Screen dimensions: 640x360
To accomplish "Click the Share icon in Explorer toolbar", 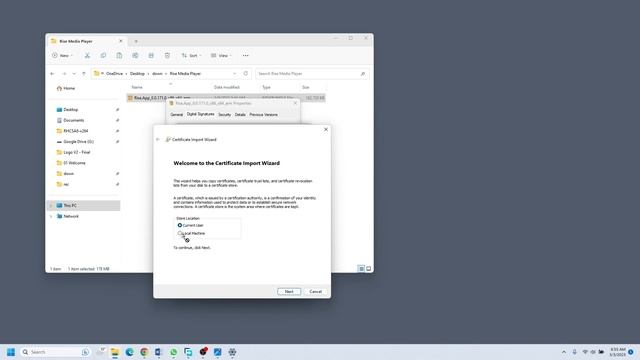I will [x=151, y=56].
